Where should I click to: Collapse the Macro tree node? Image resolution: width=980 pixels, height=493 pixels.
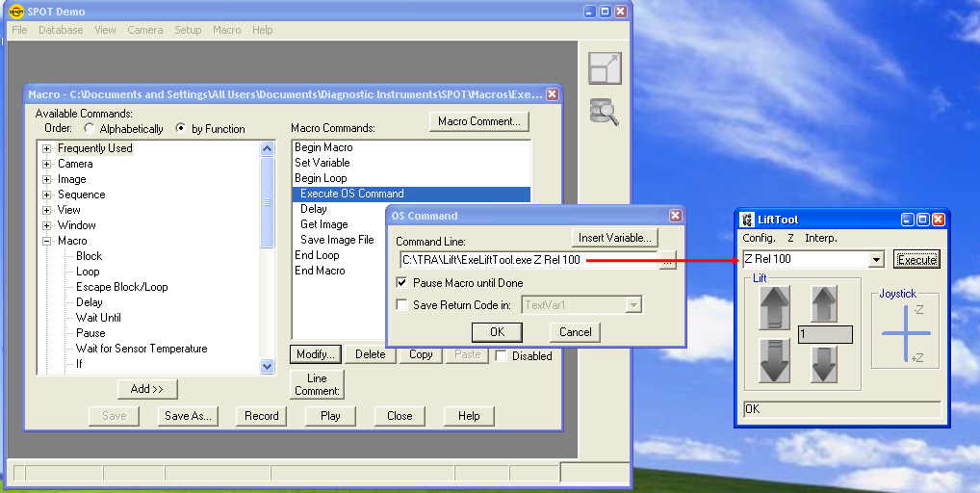46,241
